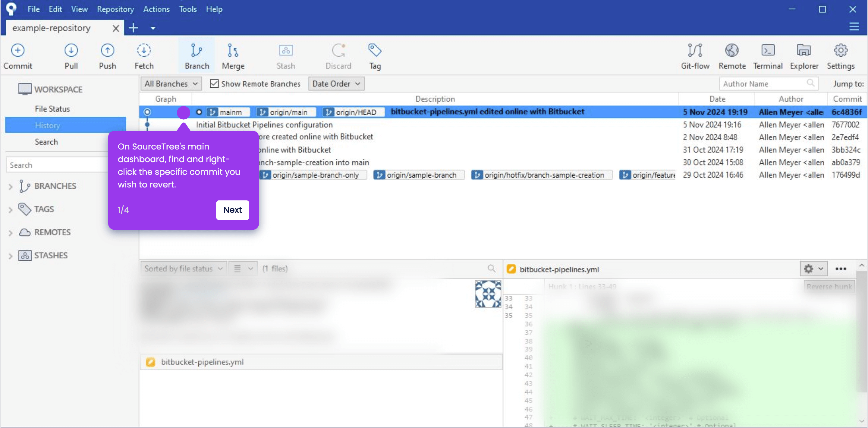The image size is (868, 428).
Task: Launch Terminal from the toolbar
Action: (768, 56)
